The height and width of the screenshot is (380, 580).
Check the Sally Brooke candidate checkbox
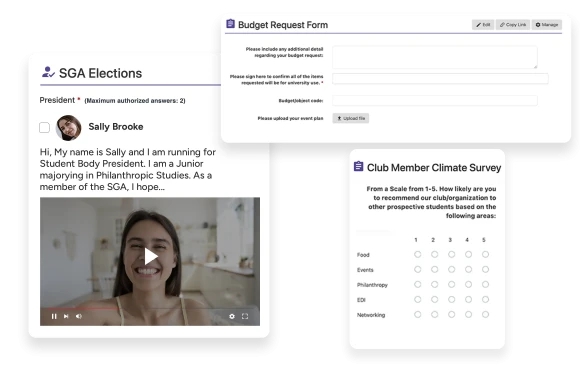click(44, 128)
